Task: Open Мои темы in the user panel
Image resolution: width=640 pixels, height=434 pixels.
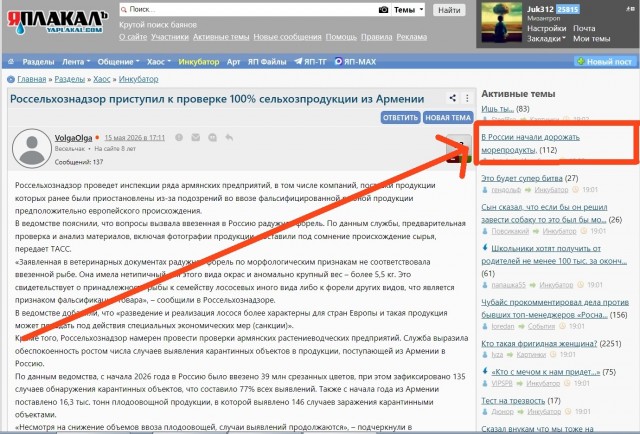Action: [x=591, y=39]
